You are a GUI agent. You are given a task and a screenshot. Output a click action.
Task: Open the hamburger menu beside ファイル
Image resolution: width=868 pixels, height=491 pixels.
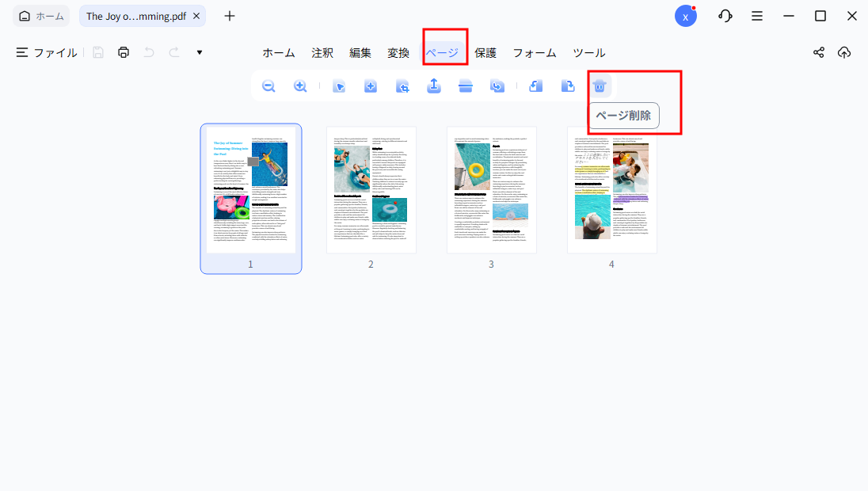pyautogui.click(x=20, y=52)
